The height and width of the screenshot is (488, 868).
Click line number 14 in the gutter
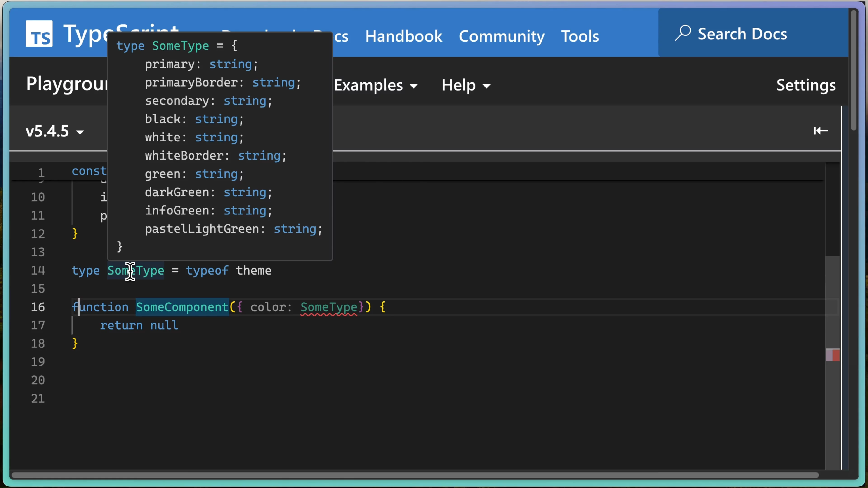pyautogui.click(x=38, y=270)
